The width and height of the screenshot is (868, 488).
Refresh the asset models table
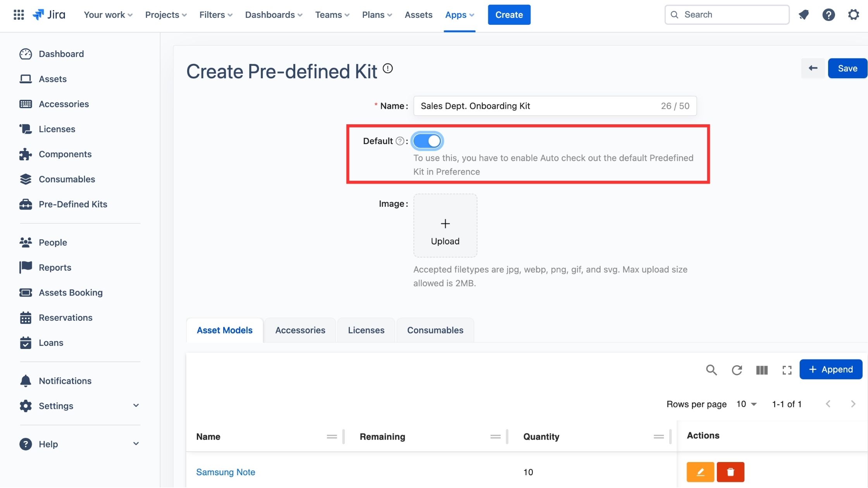pos(737,370)
